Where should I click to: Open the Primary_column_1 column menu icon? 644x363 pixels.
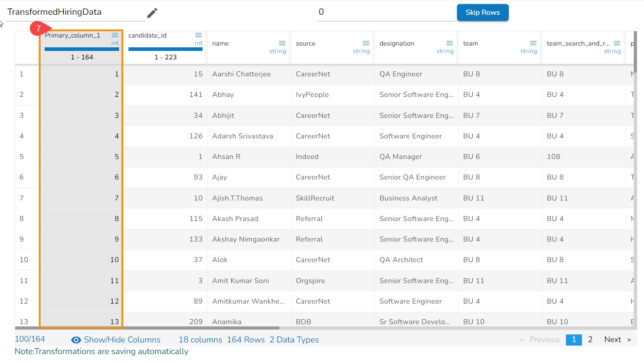pos(115,35)
